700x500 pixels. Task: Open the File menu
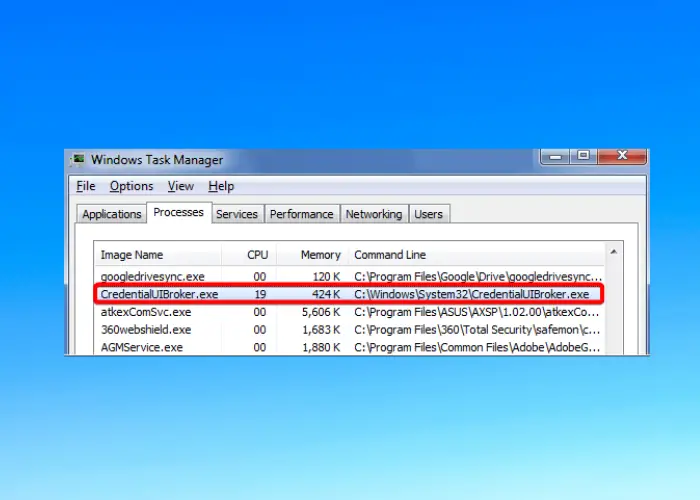[86, 186]
